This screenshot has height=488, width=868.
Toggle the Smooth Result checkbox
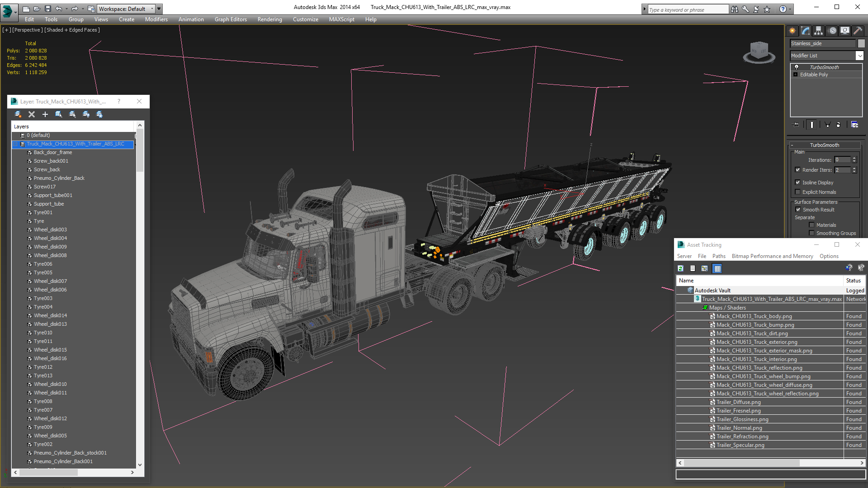pyautogui.click(x=798, y=210)
